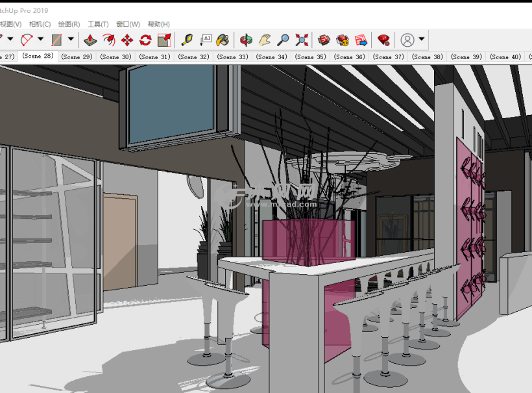The image size is (532, 393).
Task: Click the pink glass planter box on the counter
Action: pos(308,242)
